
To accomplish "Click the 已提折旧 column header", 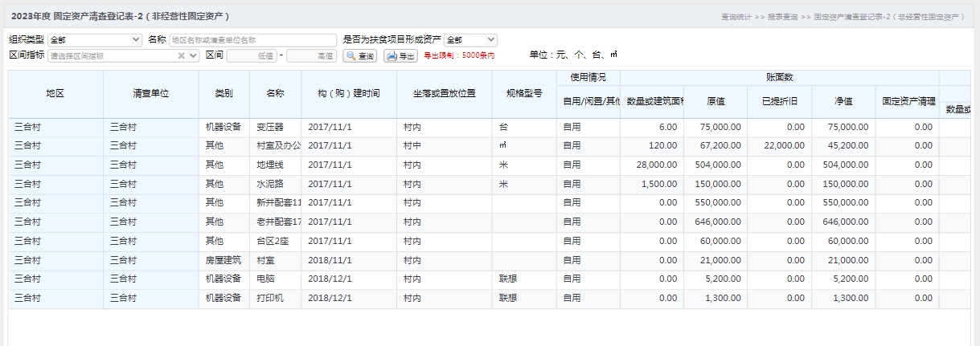I will tap(779, 102).
